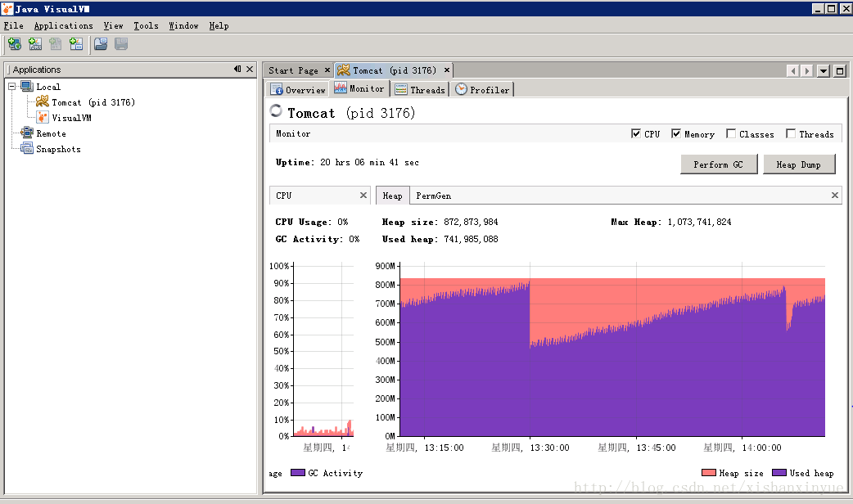Click the Used heap value 741,985,088
Image resolution: width=853 pixels, height=504 pixels.
(x=471, y=239)
